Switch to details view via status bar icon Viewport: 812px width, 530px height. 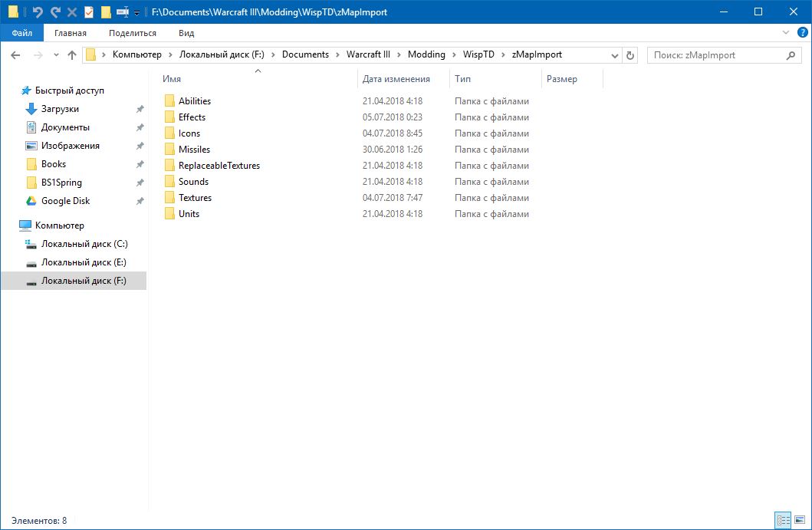click(x=783, y=519)
